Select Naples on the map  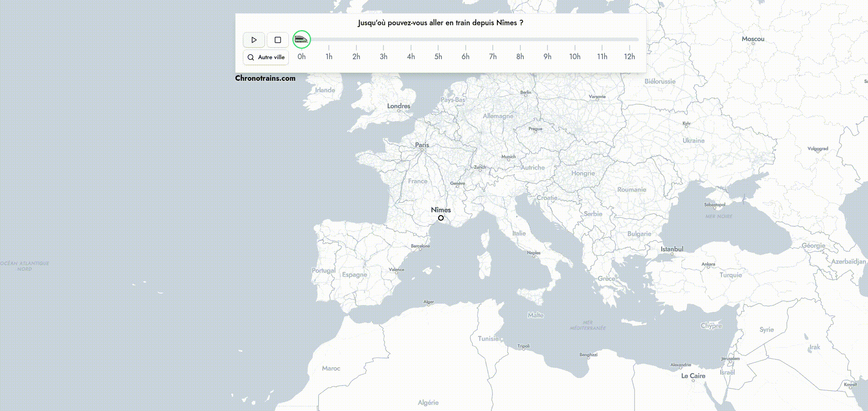point(534,253)
